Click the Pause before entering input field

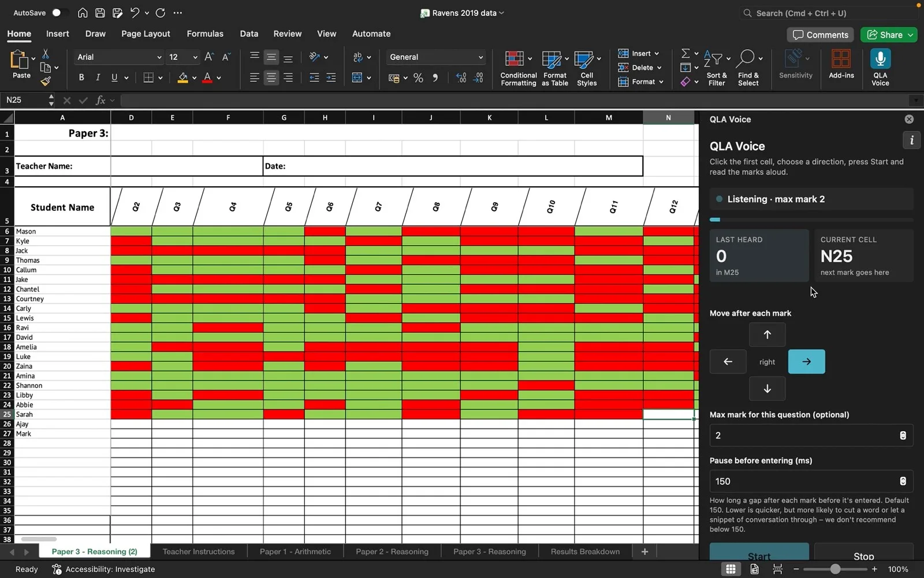pos(811,481)
